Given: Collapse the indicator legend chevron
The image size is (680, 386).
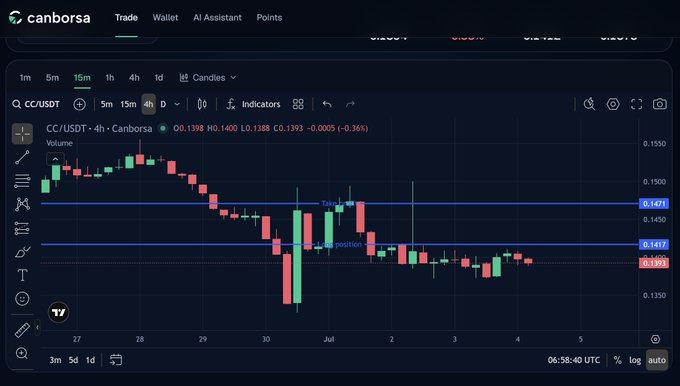Looking at the screenshot, I should 56,159.
